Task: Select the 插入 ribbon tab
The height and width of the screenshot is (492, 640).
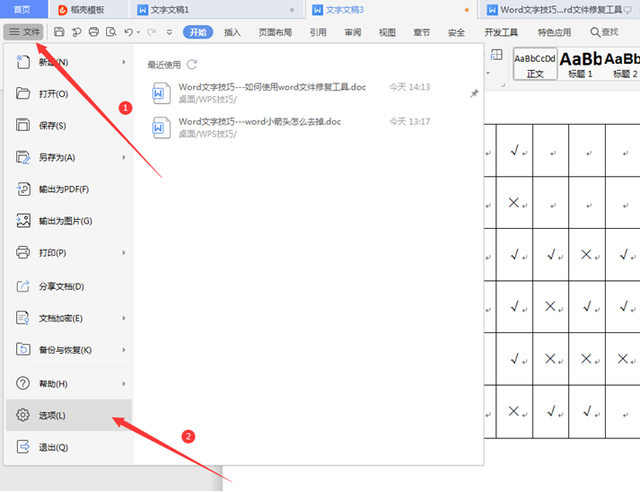Action: tap(232, 32)
